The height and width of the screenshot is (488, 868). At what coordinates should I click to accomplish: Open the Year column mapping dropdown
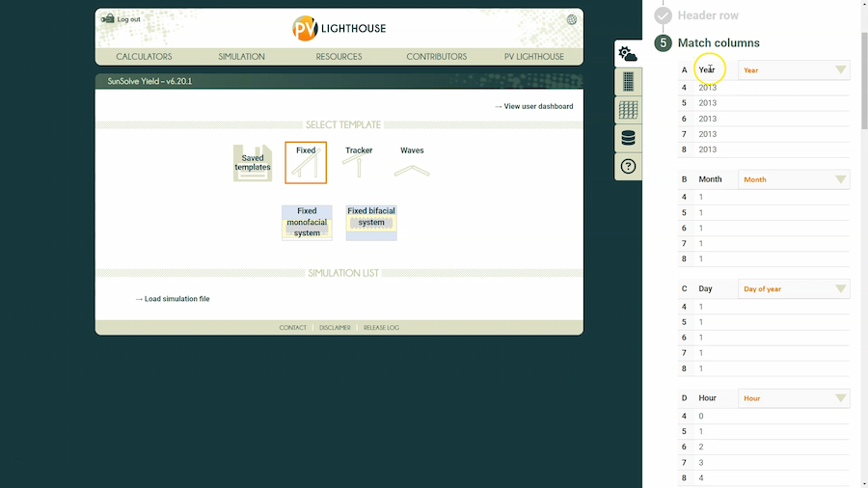tap(794, 70)
